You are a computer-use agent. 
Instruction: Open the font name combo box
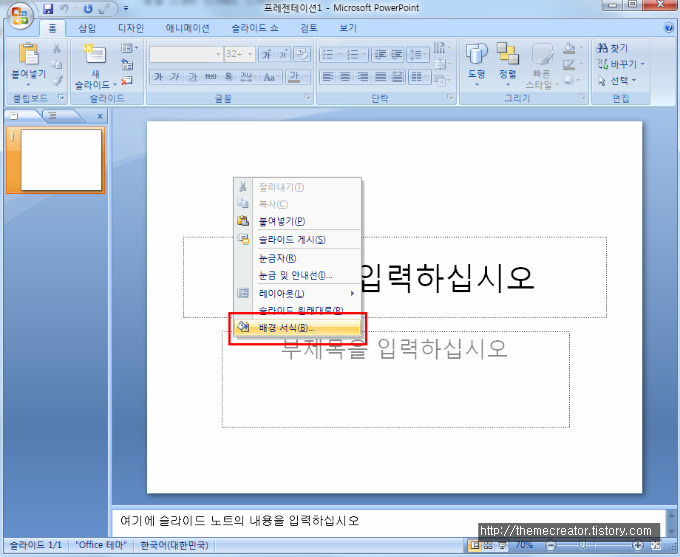point(186,54)
